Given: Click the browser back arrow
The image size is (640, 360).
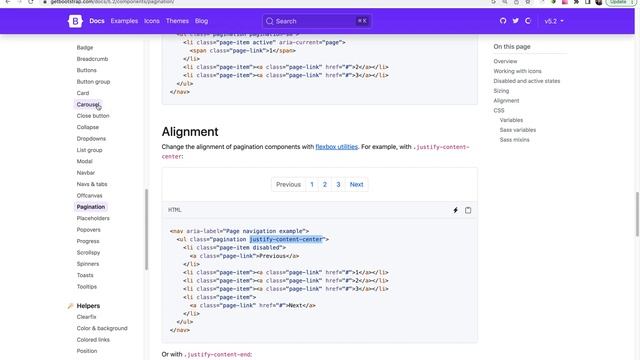Looking at the screenshot, I should (8, 2).
